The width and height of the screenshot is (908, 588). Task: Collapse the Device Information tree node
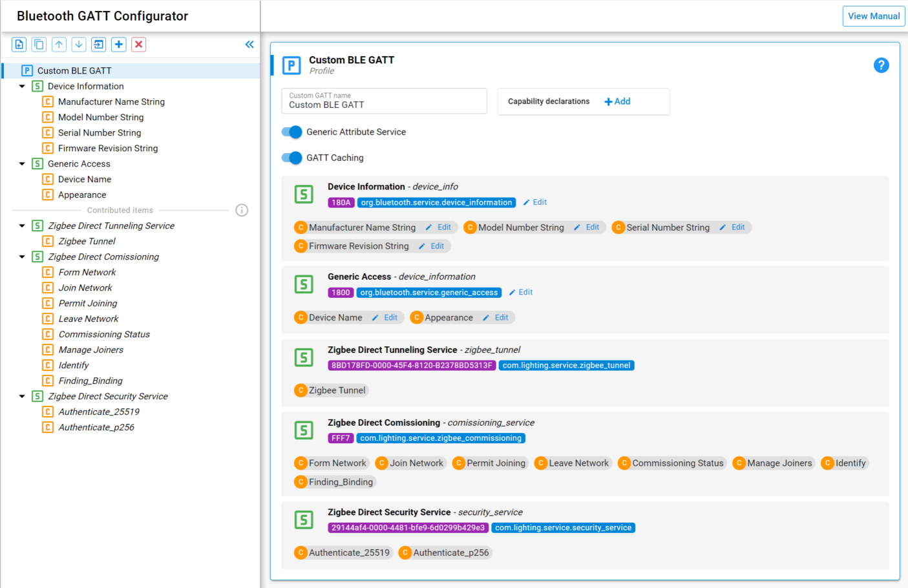click(x=22, y=86)
